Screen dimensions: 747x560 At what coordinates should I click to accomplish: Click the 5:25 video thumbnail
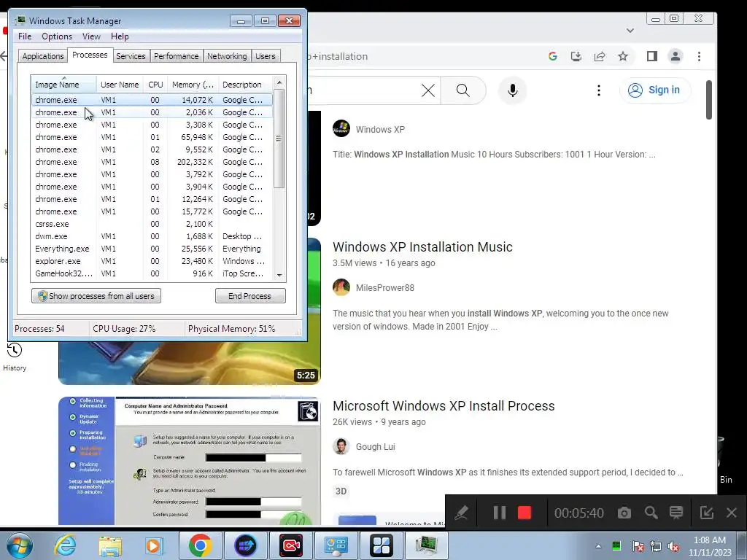(x=190, y=363)
